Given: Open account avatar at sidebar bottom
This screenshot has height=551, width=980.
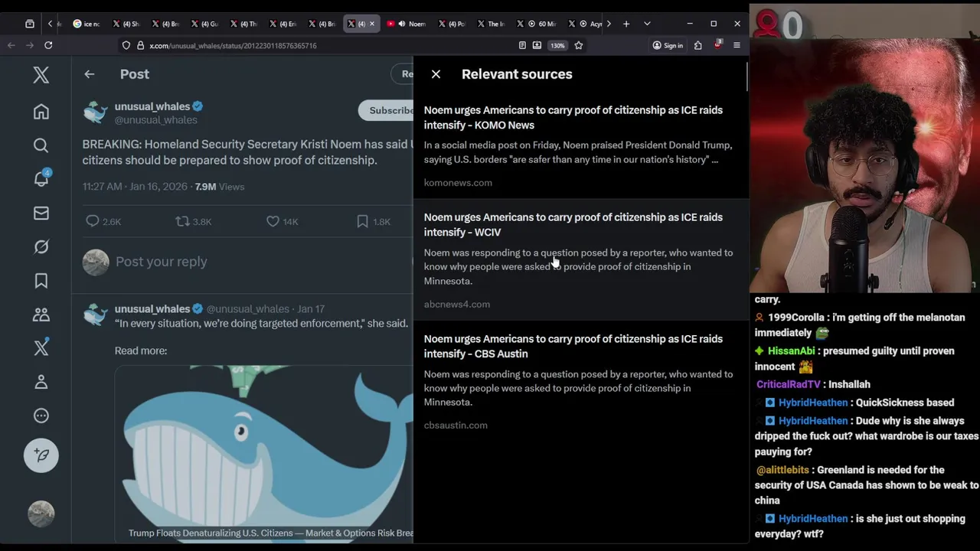Looking at the screenshot, I should (41, 514).
